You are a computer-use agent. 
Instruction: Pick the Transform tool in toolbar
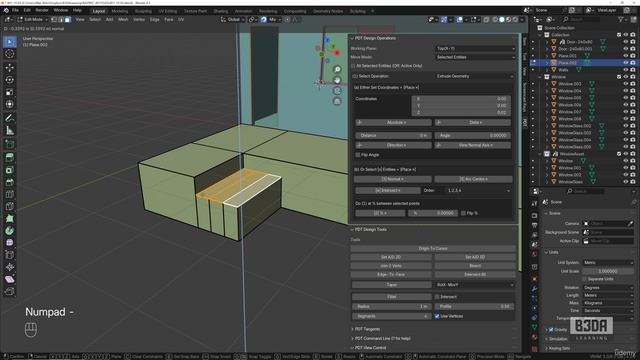tap(10, 104)
